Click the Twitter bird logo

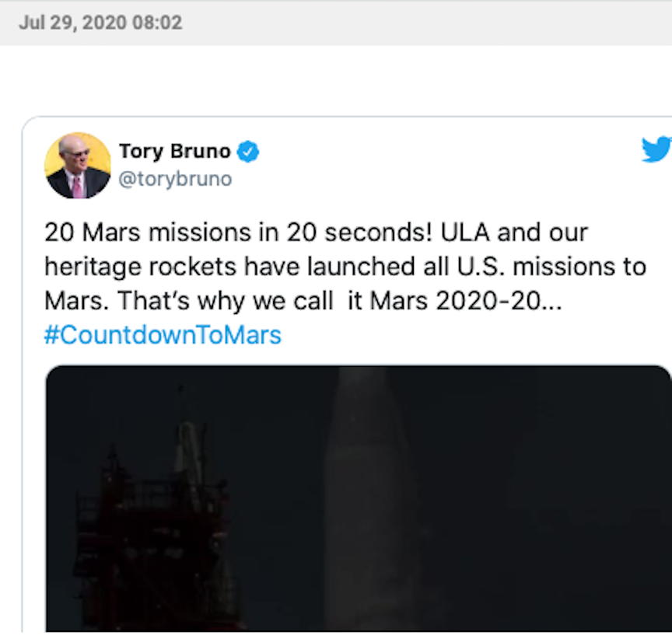coord(656,149)
